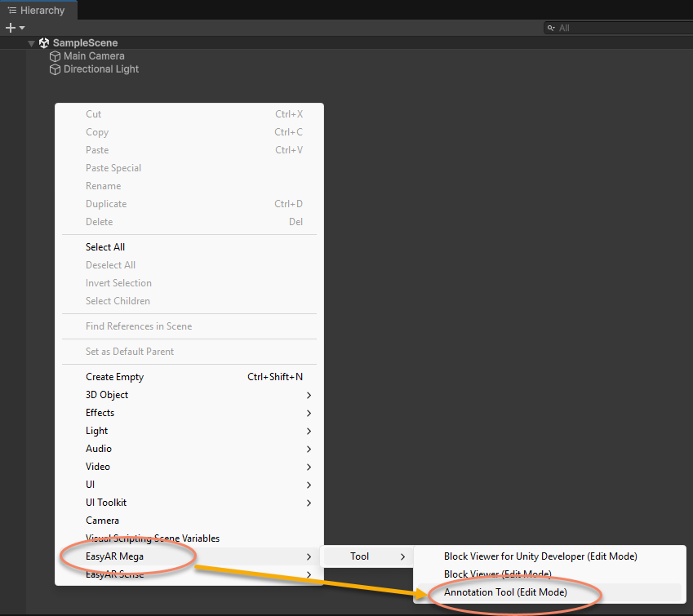Click the magnifier icon in search field
The image size is (693, 616).
coord(552,28)
